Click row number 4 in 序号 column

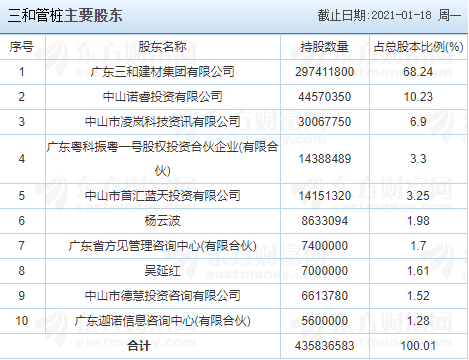coord(22,159)
